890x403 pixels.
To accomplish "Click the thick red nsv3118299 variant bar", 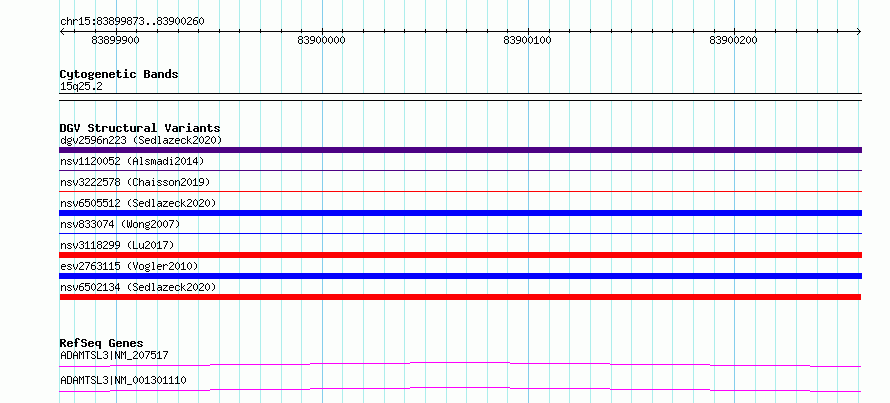I will 460,255.
